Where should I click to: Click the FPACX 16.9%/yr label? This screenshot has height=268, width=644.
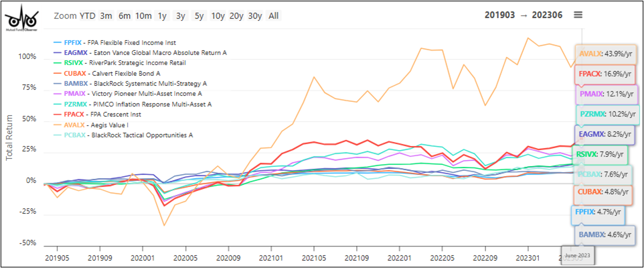605,74
